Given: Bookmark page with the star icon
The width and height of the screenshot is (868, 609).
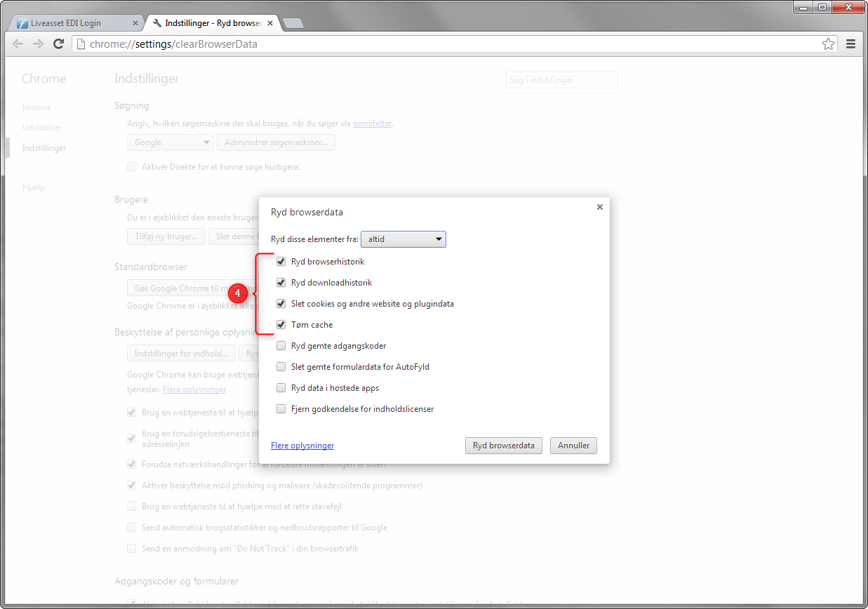Looking at the screenshot, I should (x=828, y=44).
